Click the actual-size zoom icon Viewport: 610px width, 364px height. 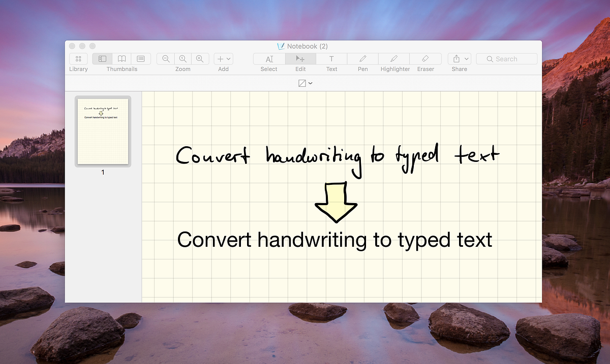tap(182, 58)
